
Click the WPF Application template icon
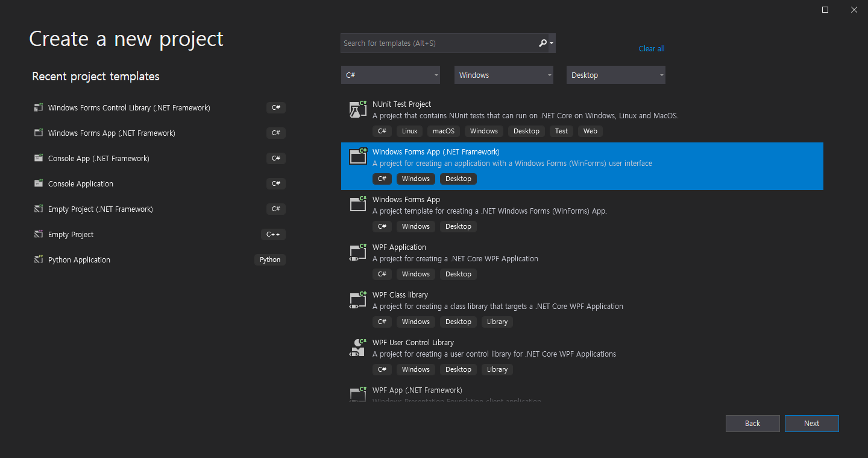[x=359, y=252]
